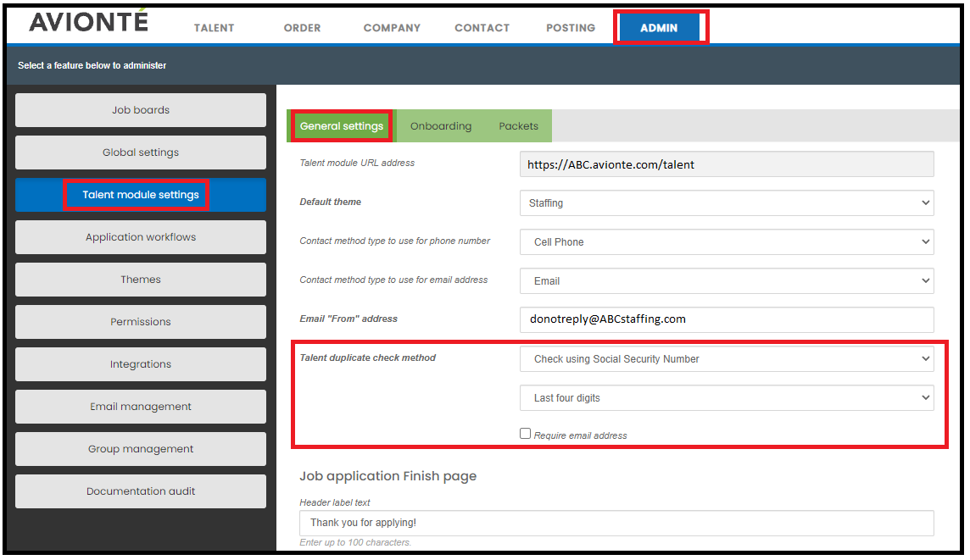This screenshot has width=970, height=560.
Task: Open the COMPANY menu
Action: (392, 28)
